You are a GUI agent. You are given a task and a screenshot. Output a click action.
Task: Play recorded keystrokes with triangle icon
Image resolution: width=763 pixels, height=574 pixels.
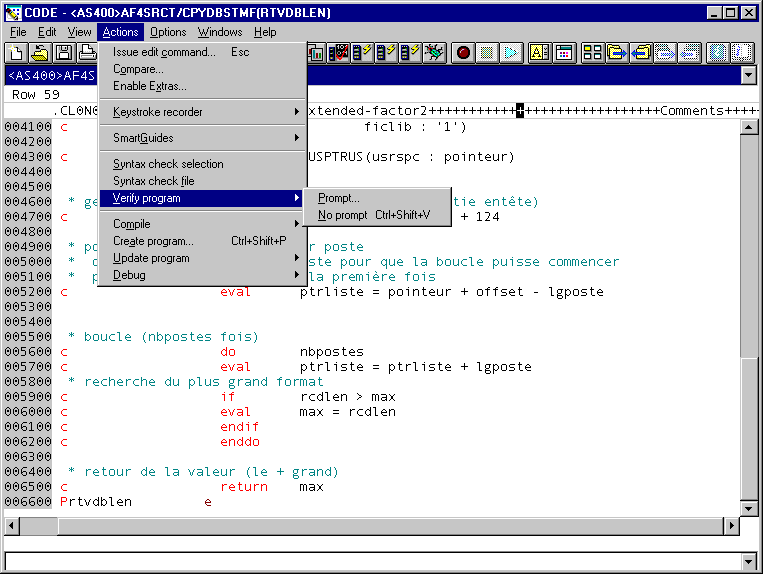click(x=511, y=53)
